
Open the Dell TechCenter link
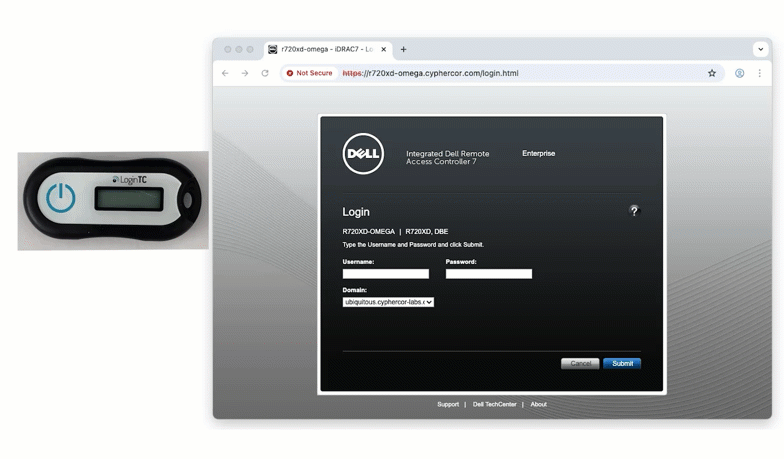coord(494,405)
